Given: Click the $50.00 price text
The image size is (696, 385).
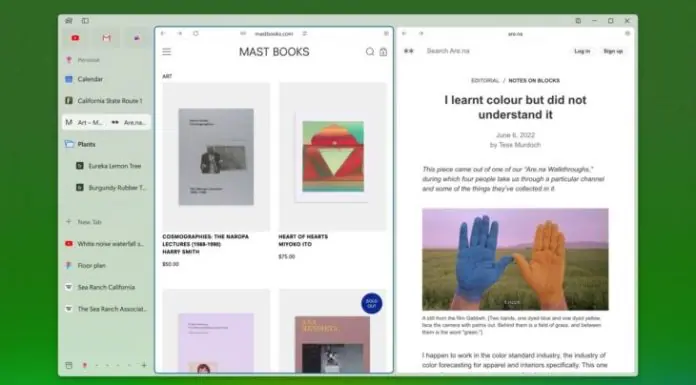Looking at the screenshot, I should [170, 264].
